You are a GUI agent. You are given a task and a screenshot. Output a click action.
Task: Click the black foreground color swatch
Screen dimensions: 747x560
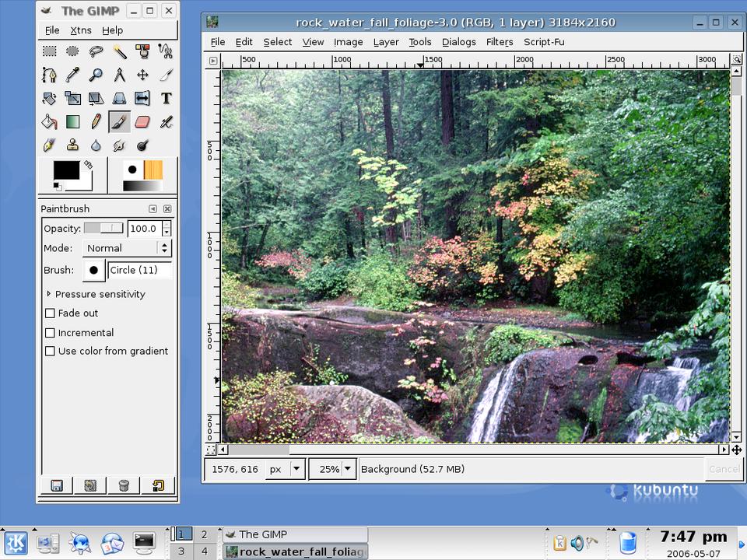(x=65, y=170)
